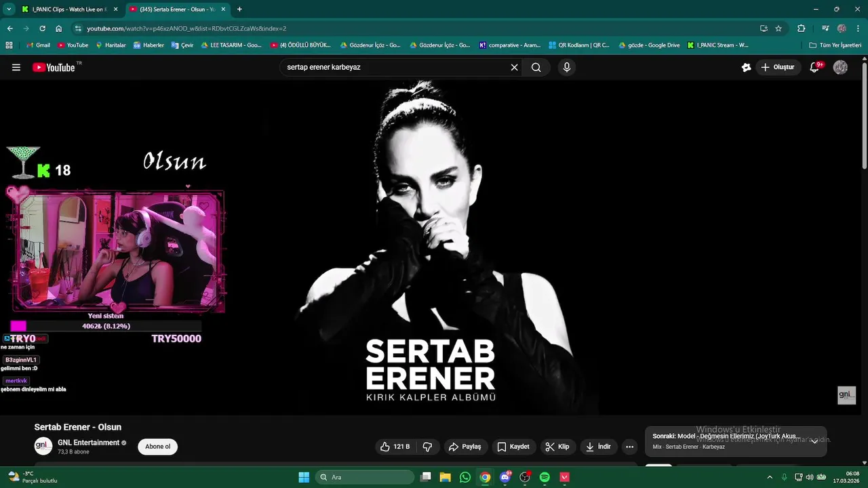The height and width of the screenshot is (488, 868).
Task: Open QR Kodlarım bookmark
Action: [578, 45]
